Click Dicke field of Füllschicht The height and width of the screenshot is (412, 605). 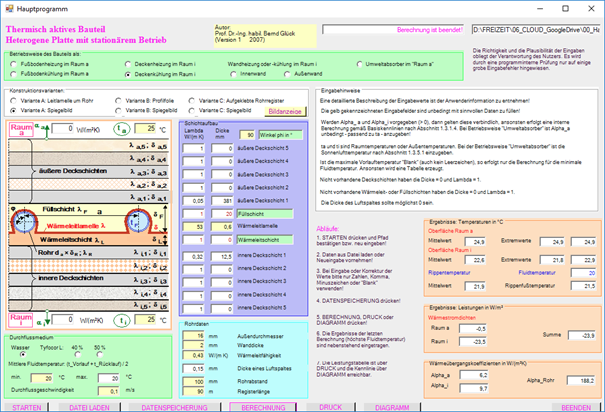222,214
